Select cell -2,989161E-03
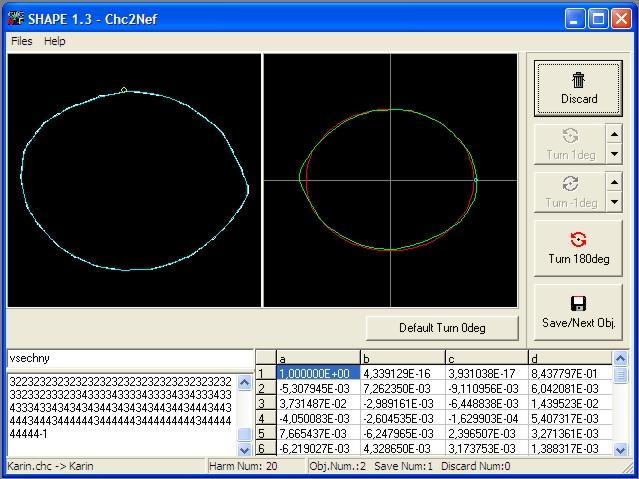The image size is (639, 479). 403,404
